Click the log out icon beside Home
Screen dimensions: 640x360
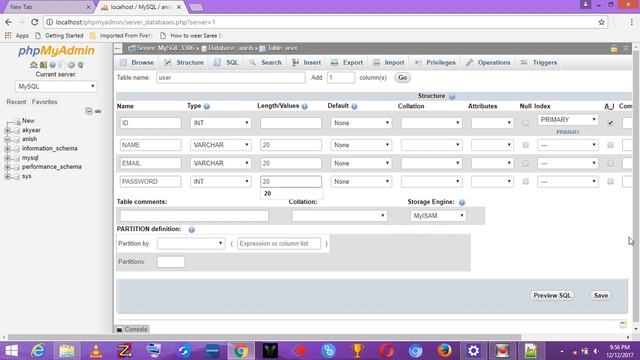coord(43,65)
